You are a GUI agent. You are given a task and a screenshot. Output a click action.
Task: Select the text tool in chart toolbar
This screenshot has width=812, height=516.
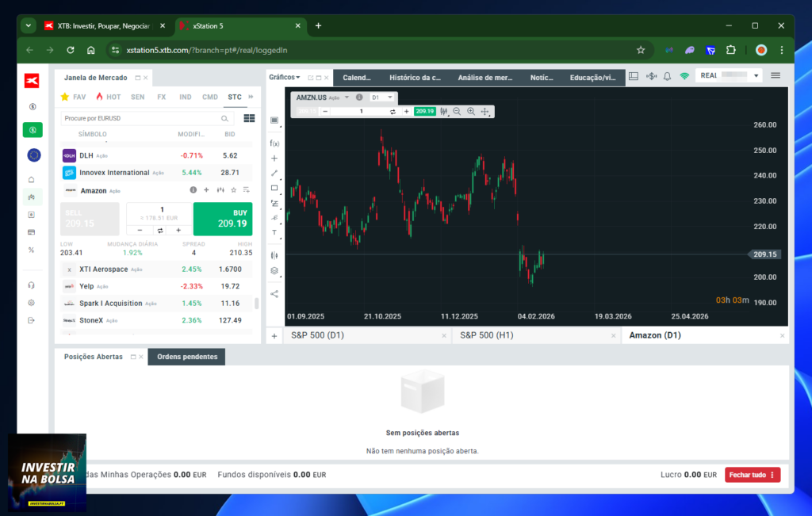[x=274, y=232]
